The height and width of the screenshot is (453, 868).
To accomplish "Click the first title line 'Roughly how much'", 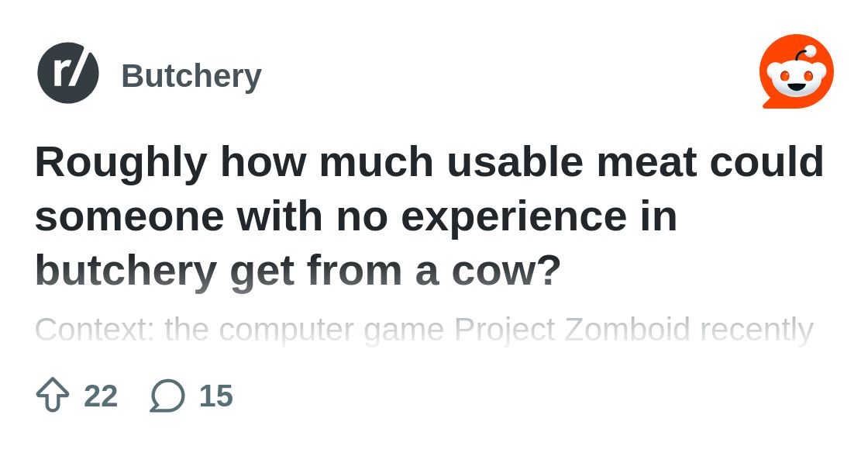I will pos(234,162).
